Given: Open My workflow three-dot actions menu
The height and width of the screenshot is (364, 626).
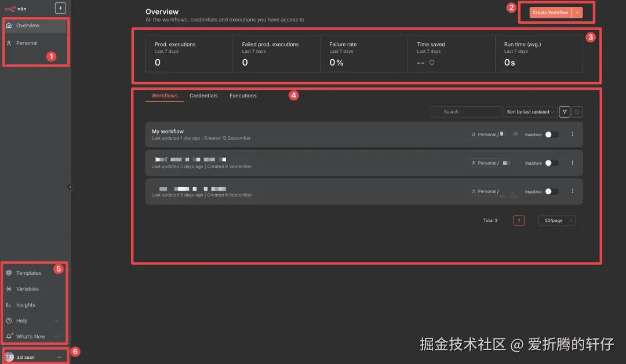Looking at the screenshot, I should (572, 134).
